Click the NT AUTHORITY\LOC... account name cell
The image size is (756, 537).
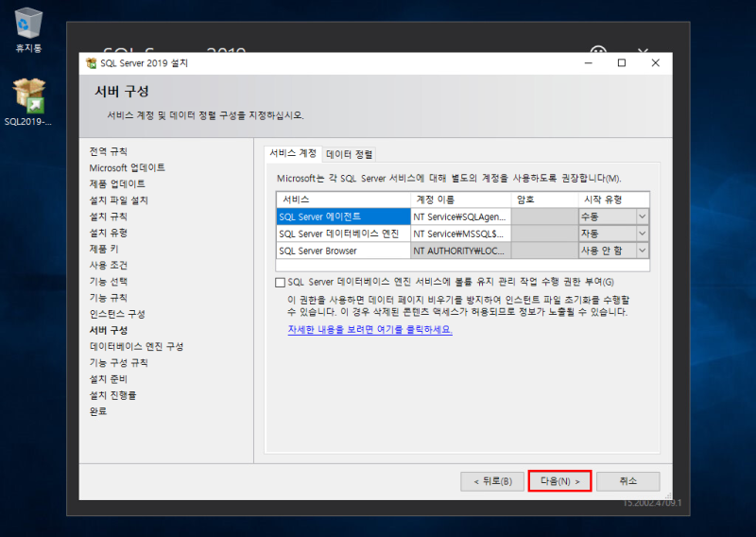(x=461, y=251)
